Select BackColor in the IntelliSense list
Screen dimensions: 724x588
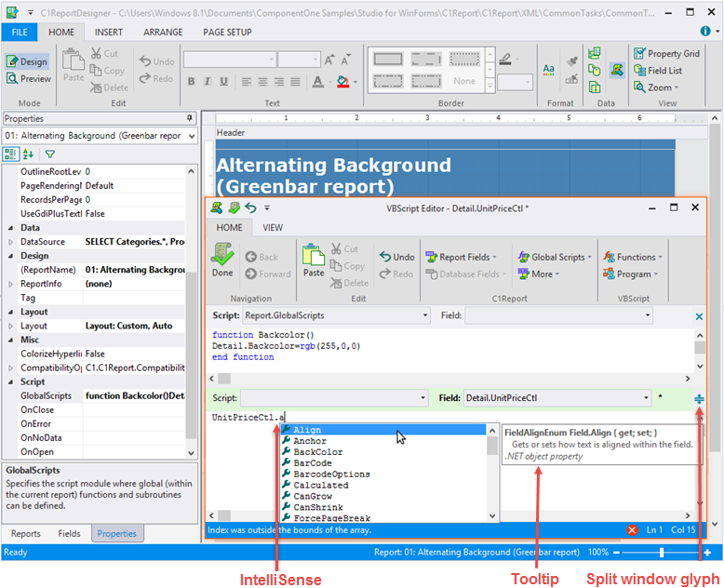click(383, 452)
